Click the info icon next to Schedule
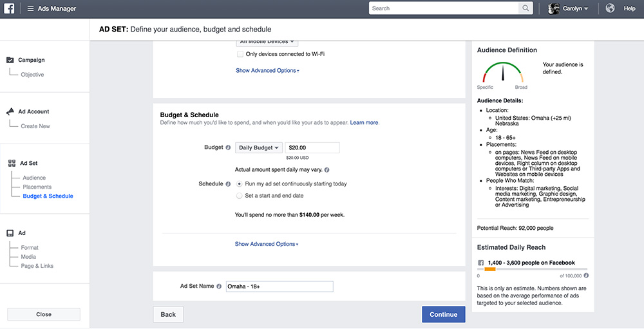 [228, 184]
